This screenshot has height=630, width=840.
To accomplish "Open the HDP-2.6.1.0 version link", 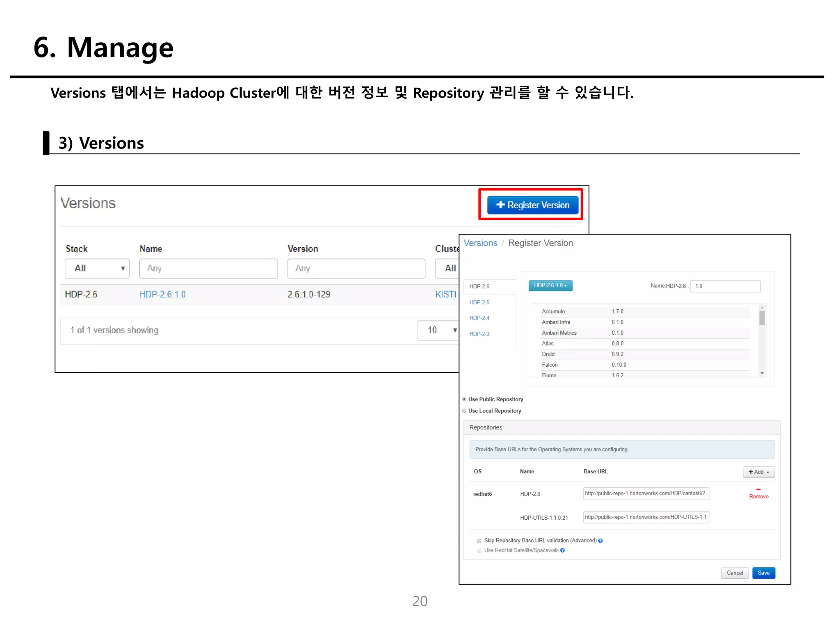I will [x=162, y=294].
